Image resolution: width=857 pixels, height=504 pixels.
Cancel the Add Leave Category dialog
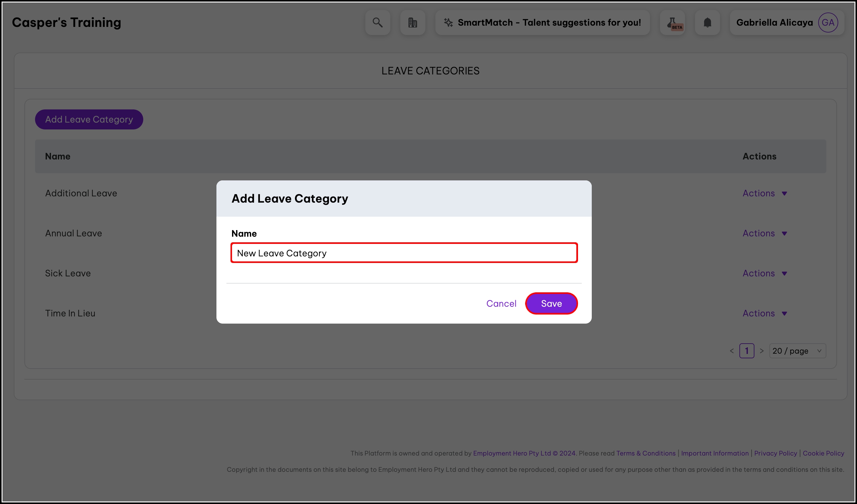(501, 304)
